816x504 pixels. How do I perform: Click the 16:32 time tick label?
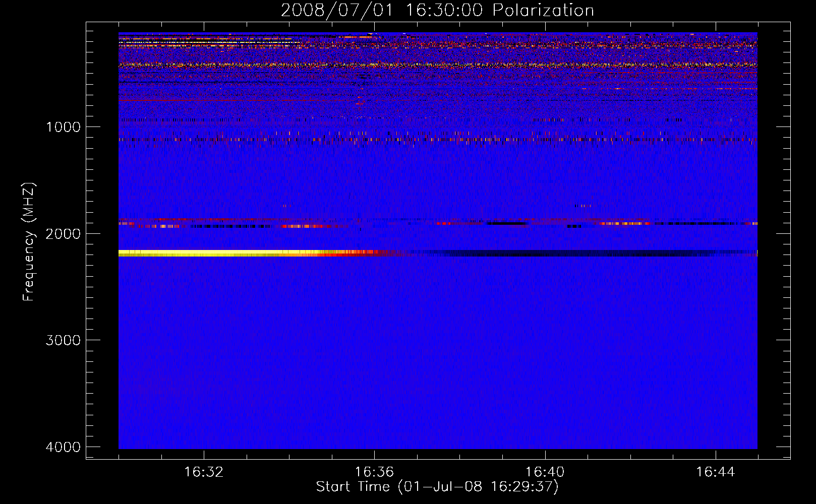click(204, 472)
